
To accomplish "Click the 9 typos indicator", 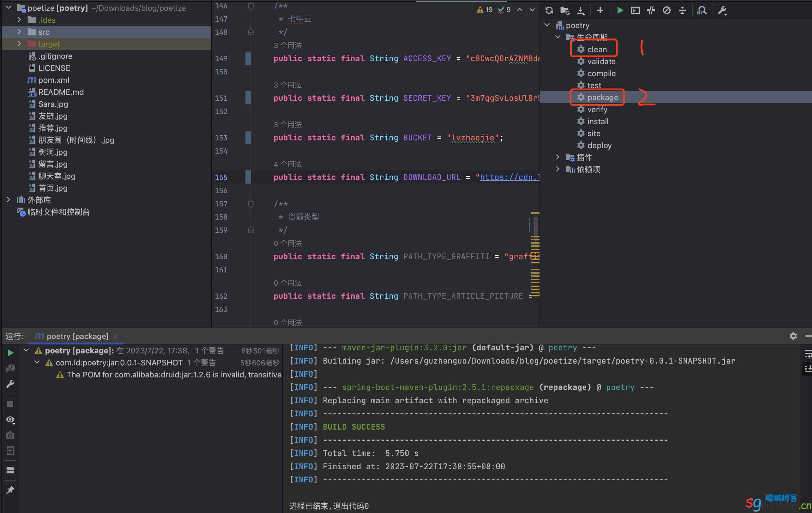I will 504,10.
